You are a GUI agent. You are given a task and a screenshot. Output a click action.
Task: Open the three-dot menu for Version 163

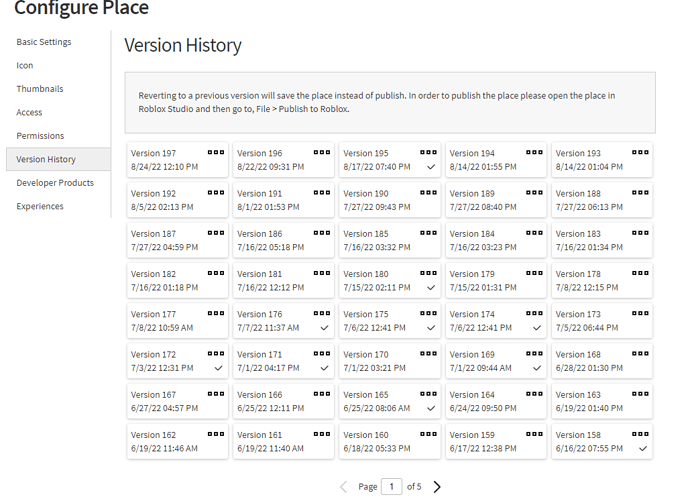coord(640,394)
